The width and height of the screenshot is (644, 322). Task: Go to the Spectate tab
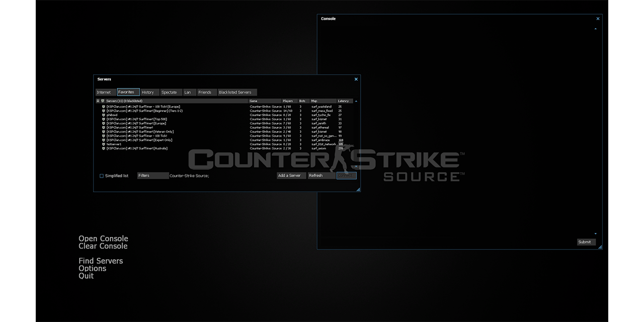[171, 92]
